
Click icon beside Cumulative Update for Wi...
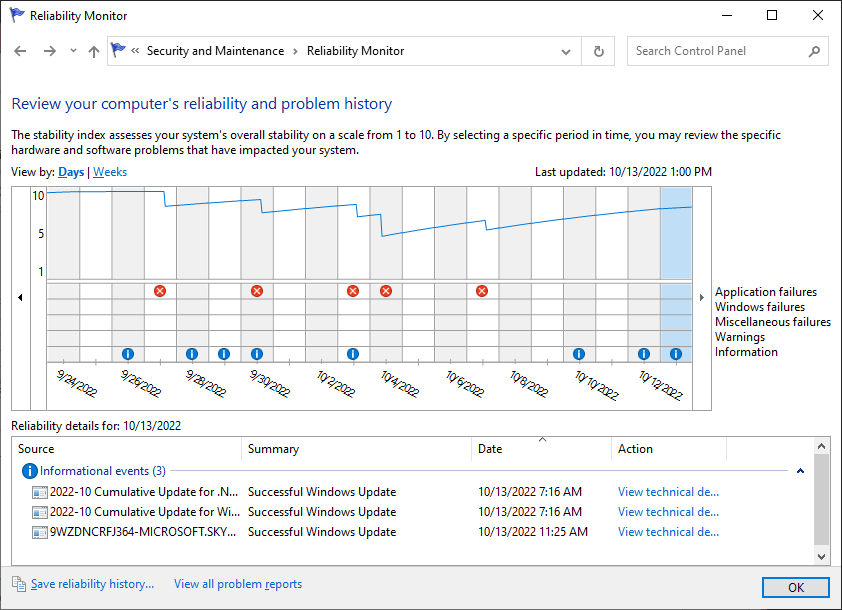point(40,512)
